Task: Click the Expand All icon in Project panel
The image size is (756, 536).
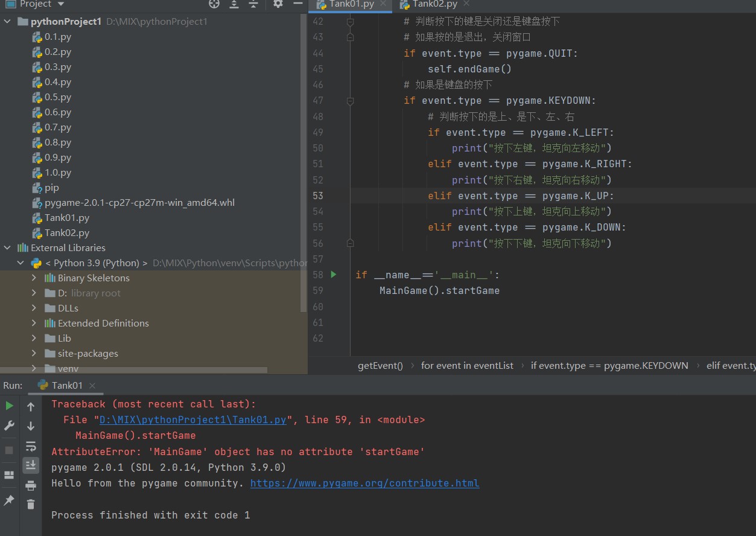Action: point(234,4)
